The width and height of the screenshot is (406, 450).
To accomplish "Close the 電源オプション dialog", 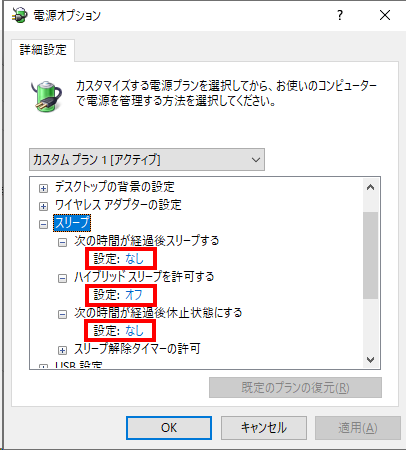I will coord(385,15).
